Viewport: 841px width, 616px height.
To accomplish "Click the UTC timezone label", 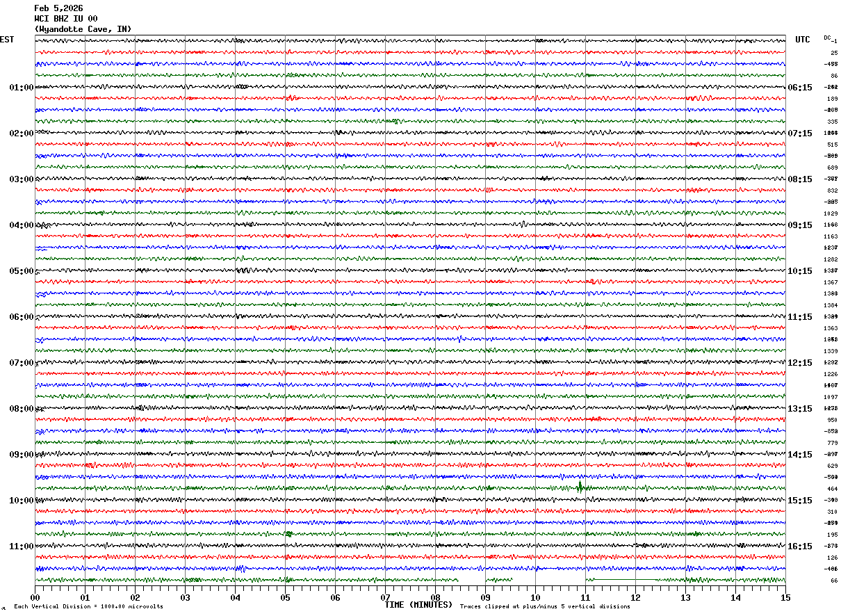I will tap(803, 40).
